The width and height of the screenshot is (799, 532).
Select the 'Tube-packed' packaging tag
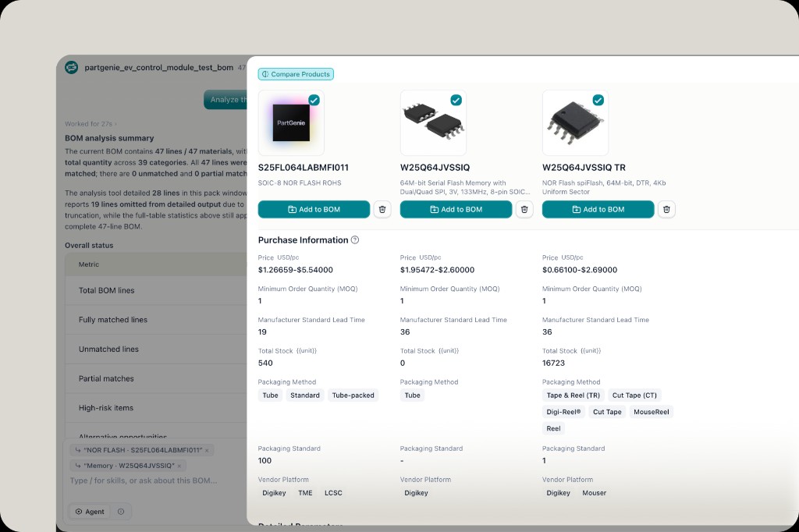point(353,395)
